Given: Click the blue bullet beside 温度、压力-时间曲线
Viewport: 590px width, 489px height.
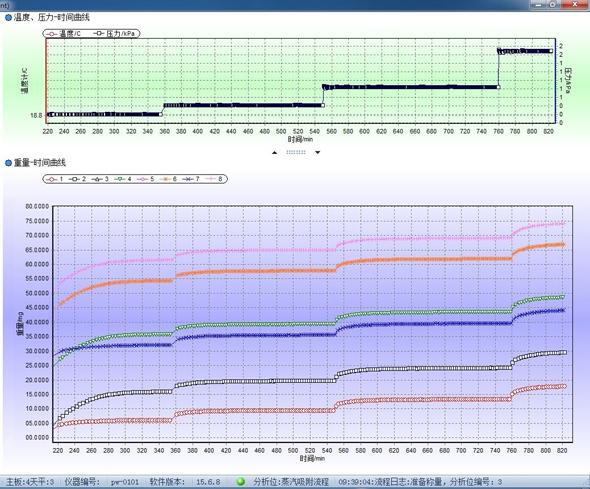Looking at the screenshot, I should (x=8, y=17).
